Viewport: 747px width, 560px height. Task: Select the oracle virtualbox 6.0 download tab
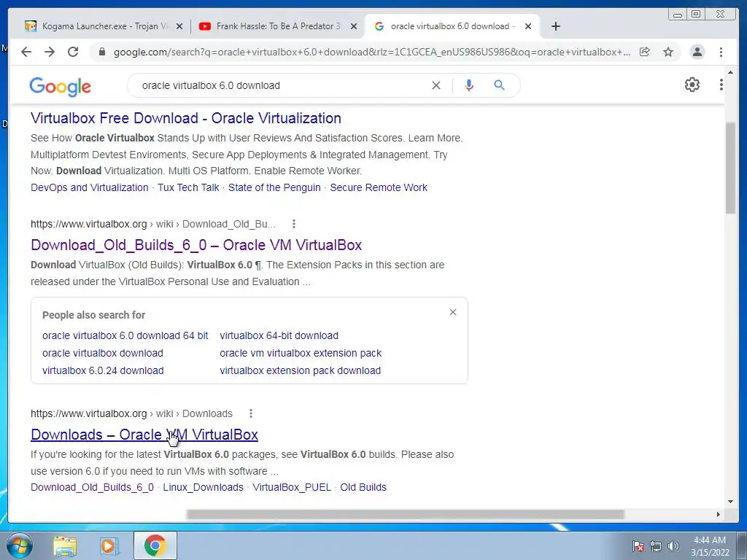pos(452,26)
